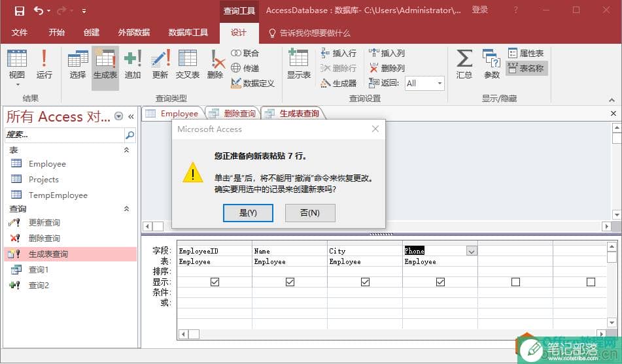The image size is (622, 364).
Task: Click Insert Rows (插入行)
Action: (x=338, y=53)
